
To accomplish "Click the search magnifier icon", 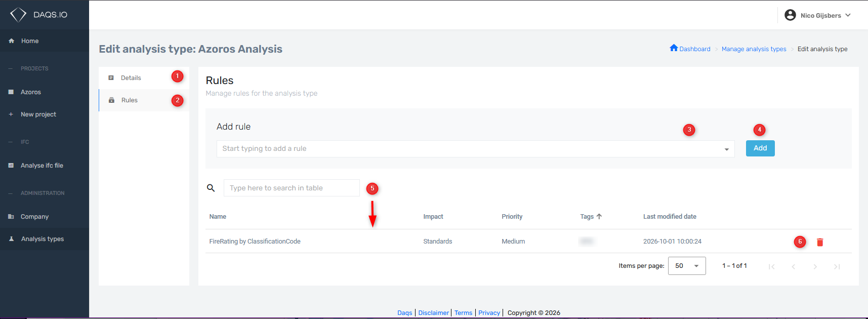I will point(211,188).
